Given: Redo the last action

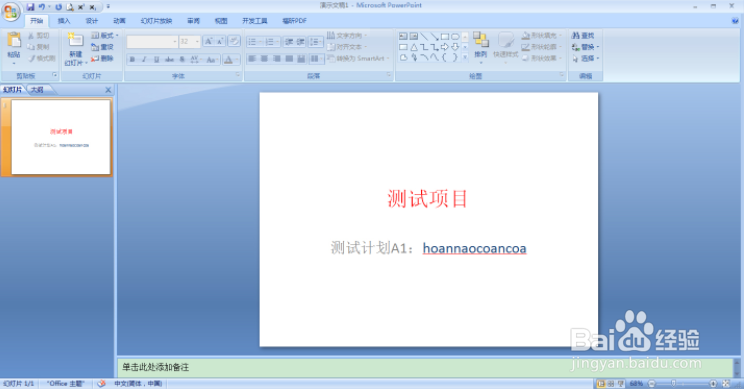Looking at the screenshot, I should pos(58,7).
